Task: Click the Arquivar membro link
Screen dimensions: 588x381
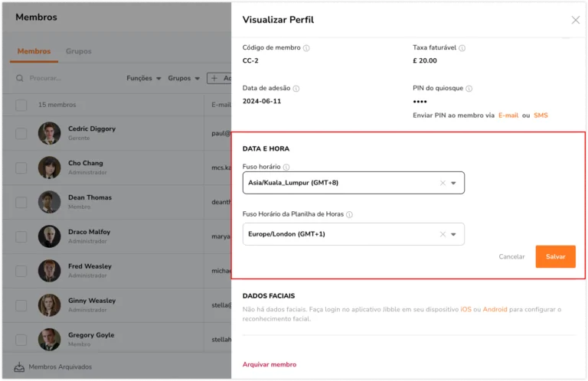Action: pyautogui.click(x=269, y=364)
